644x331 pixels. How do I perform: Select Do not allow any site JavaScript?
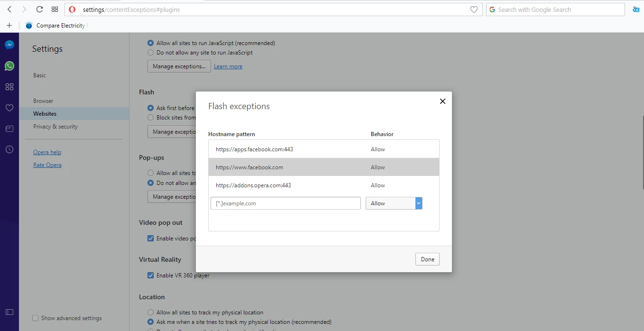point(151,53)
